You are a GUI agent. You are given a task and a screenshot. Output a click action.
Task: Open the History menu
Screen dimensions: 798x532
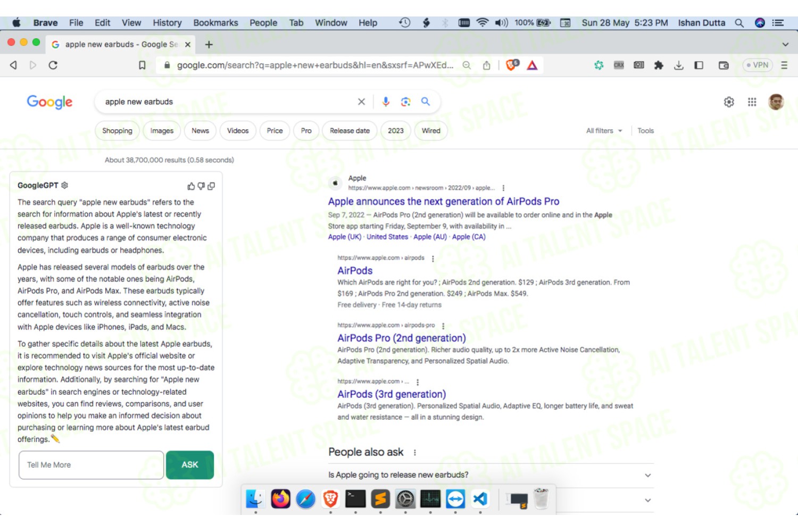pos(167,22)
